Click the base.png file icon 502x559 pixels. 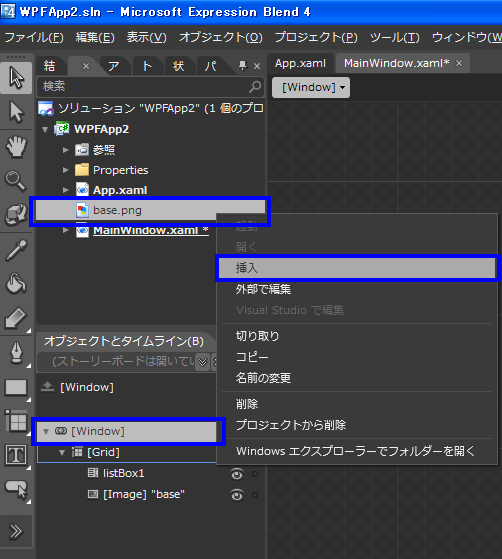tap(82, 210)
